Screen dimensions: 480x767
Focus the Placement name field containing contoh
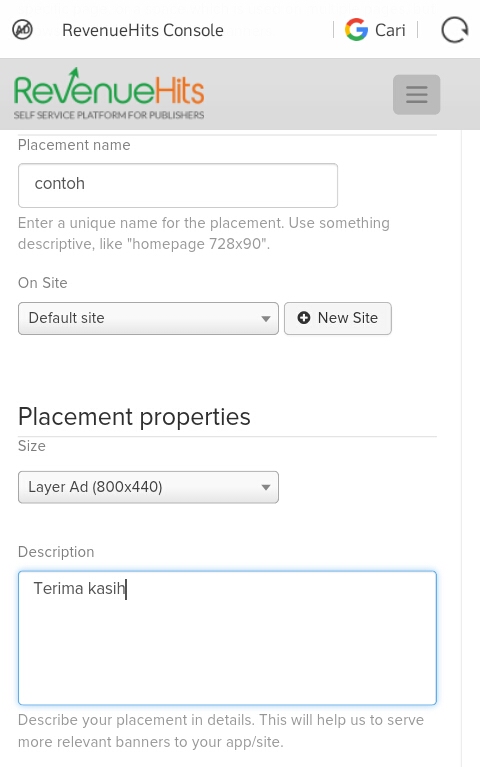pos(178,185)
